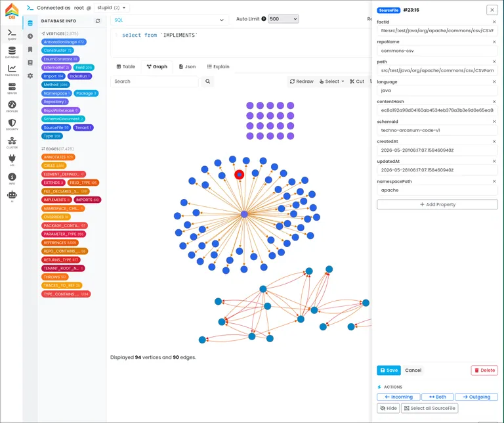This screenshot has height=423, width=504.
Task: Open the reference book icon
Action: pos(30,62)
